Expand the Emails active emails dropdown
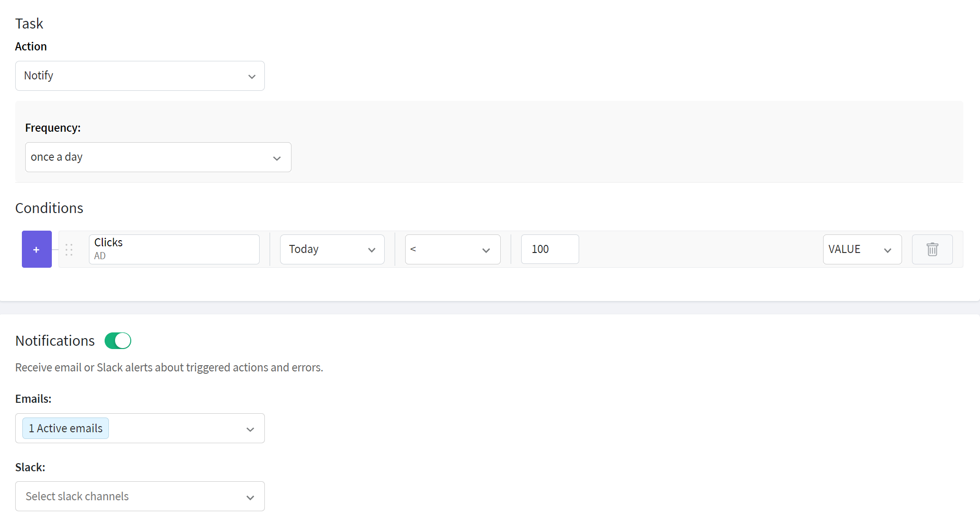 (x=250, y=428)
